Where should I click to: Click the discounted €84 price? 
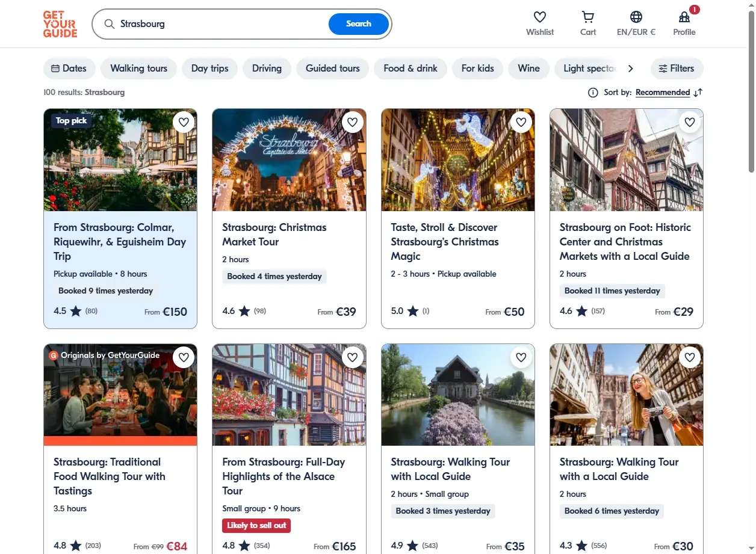coord(177,546)
